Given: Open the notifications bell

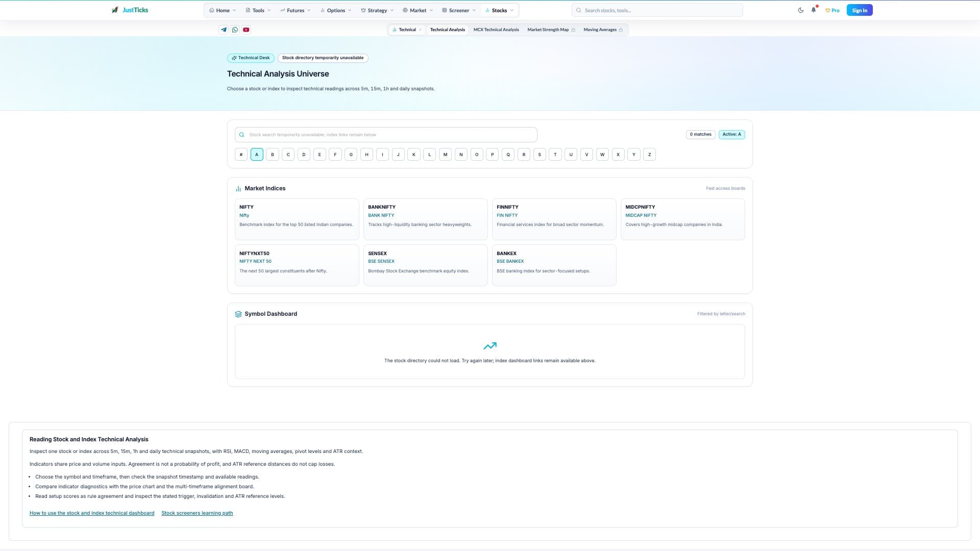Looking at the screenshot, I should 814,10.
